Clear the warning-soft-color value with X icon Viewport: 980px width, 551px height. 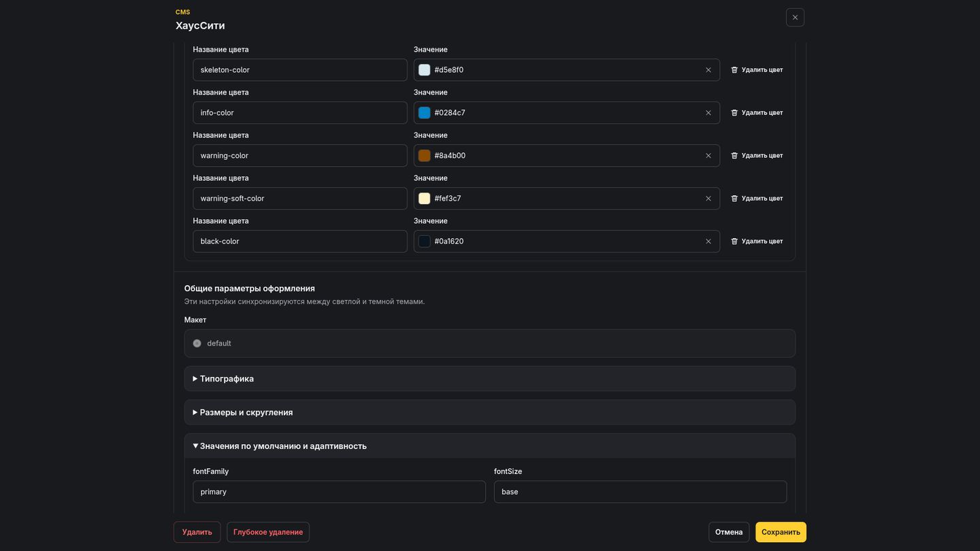[x=708, y=199]
